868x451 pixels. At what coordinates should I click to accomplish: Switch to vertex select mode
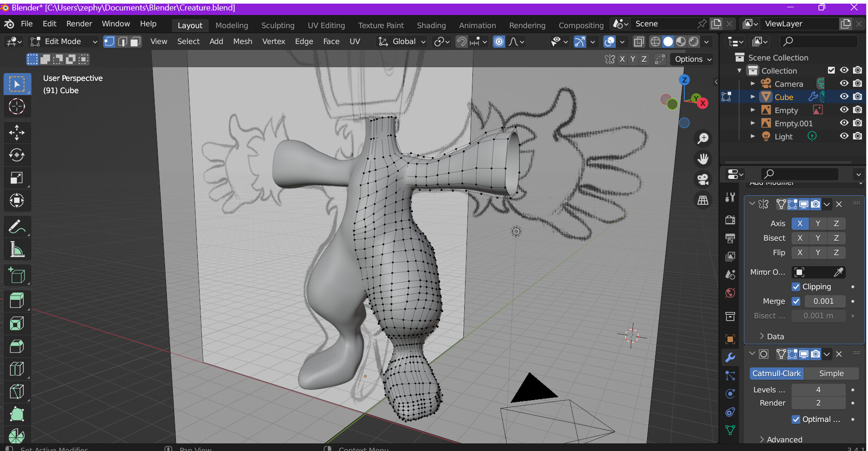(110, 41)
